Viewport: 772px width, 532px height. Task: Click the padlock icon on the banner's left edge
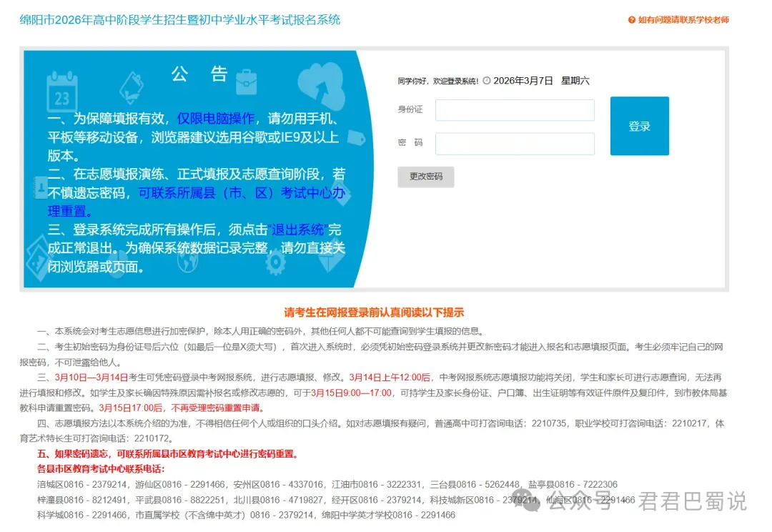[40, 189]
